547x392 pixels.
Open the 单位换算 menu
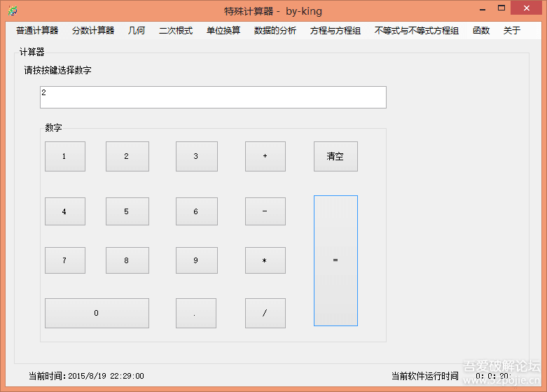[223, 31]
